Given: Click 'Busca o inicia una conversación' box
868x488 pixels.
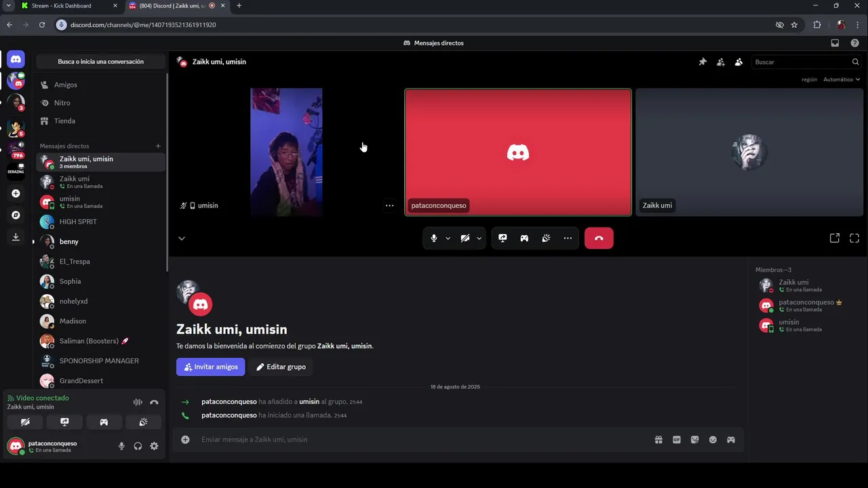Looking at the screenshot, I should point(100,62).
